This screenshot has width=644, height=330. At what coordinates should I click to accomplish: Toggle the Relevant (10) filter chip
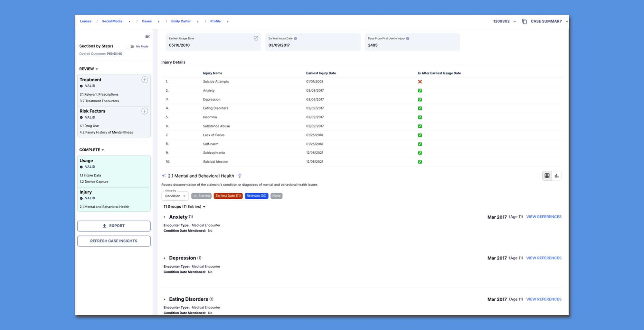pyautogui.click(x=256, y=196)
